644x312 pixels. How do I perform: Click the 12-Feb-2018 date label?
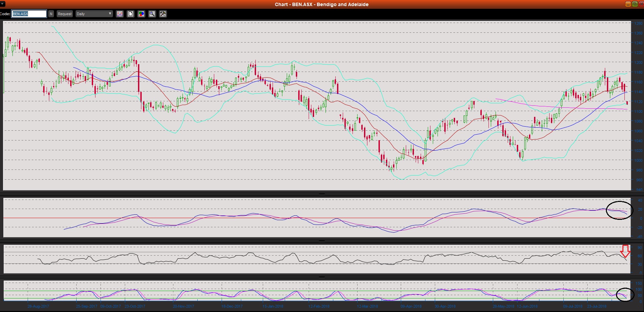[x=319, y=307]
